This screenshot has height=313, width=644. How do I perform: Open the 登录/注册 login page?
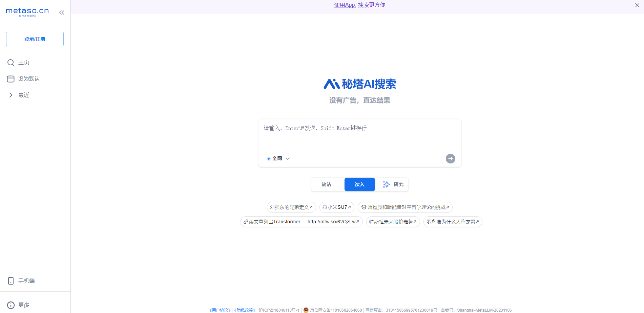[35, 39]
